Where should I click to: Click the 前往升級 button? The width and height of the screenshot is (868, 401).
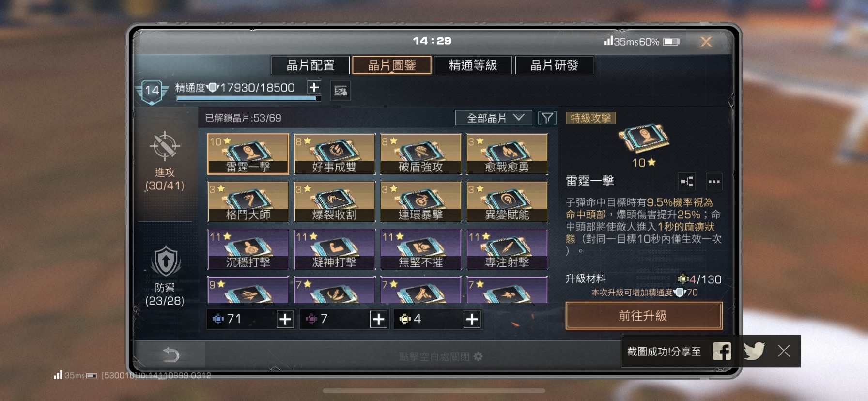click(x=644, y=316)
